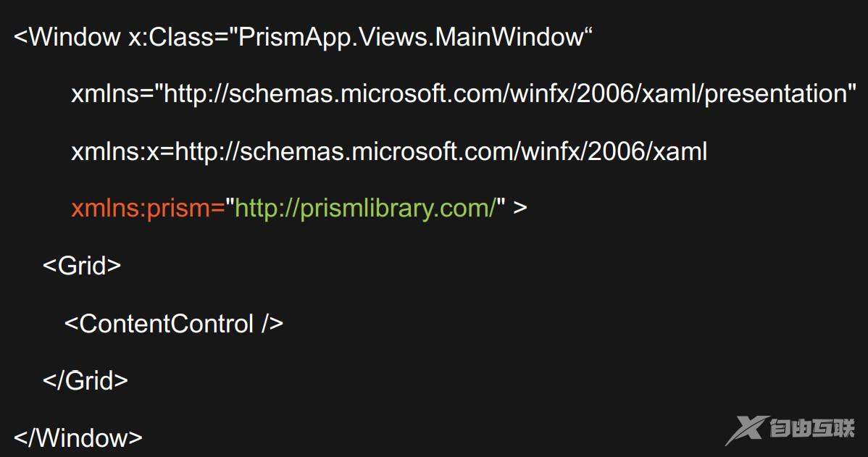The image size is (868, 457).
Task: Click the self-closing slash of ContentControl
Action: pos(267,323)
